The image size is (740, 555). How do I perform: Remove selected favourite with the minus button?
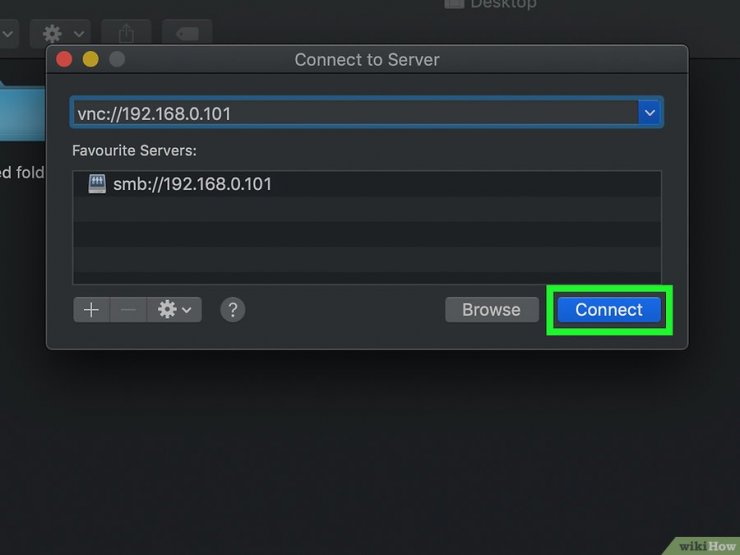(128, 310)
